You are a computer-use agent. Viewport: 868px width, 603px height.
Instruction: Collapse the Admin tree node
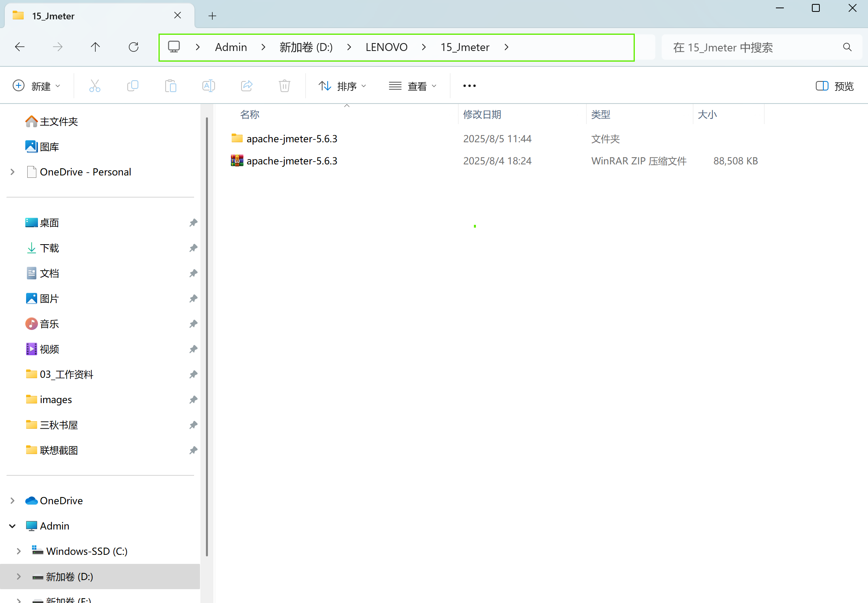(x=13, y=526)
